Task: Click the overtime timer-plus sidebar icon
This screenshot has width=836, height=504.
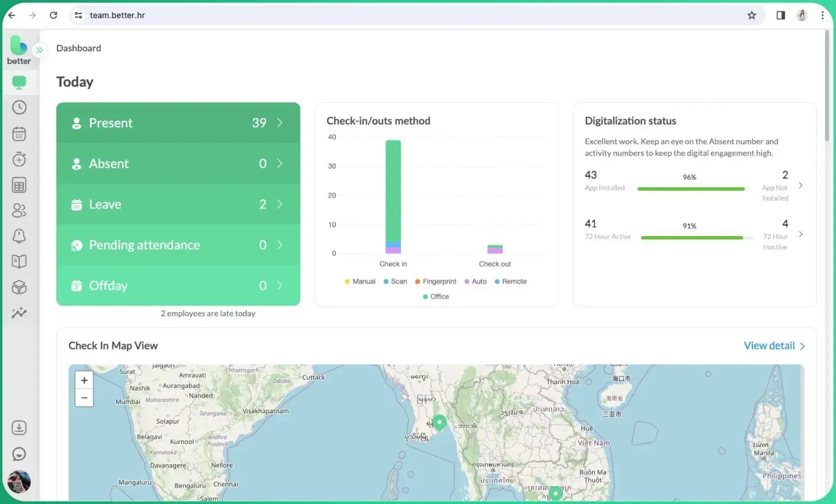Action: coord(19,159)
